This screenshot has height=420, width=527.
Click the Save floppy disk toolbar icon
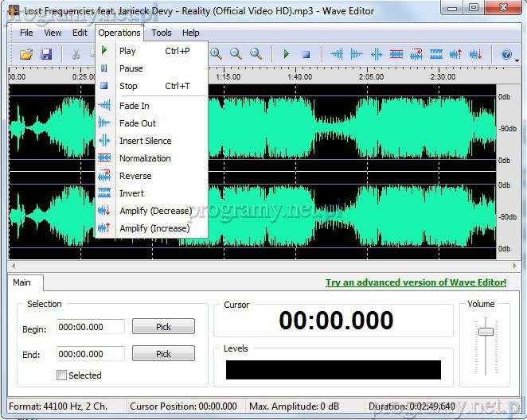[46, 54]
